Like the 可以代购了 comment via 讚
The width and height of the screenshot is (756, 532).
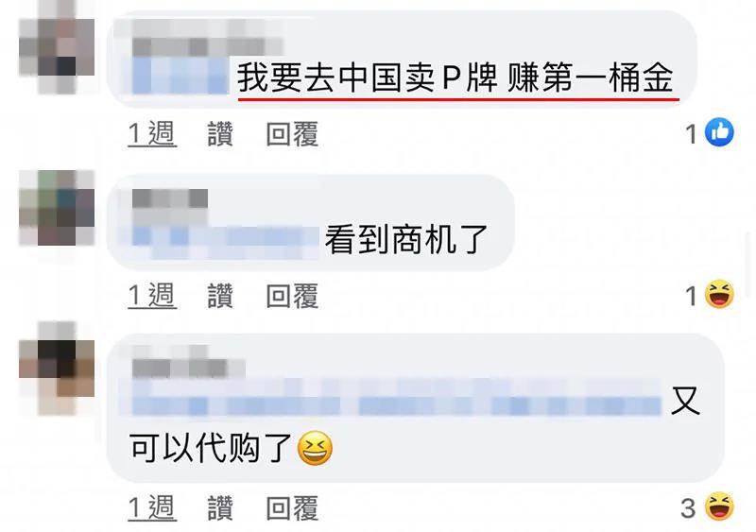pyautogui.click(x=220, y=508)
